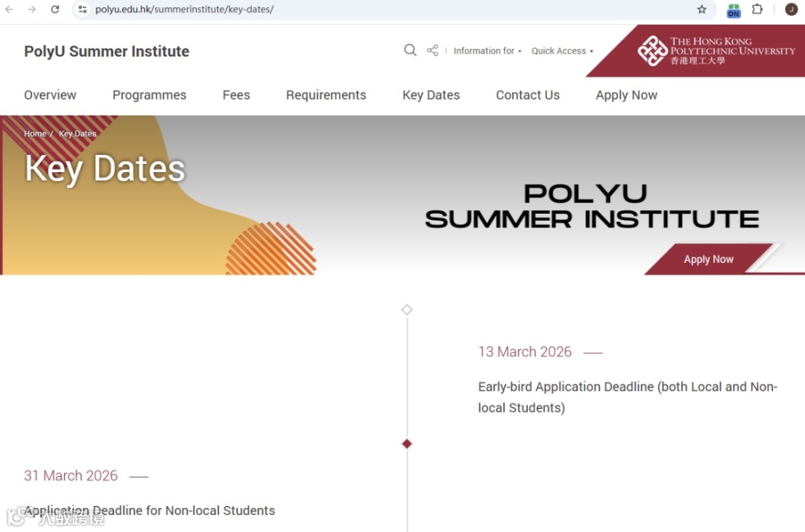Expand the Quick Access dropdown
805x532 pixels.
click(562, 51)
